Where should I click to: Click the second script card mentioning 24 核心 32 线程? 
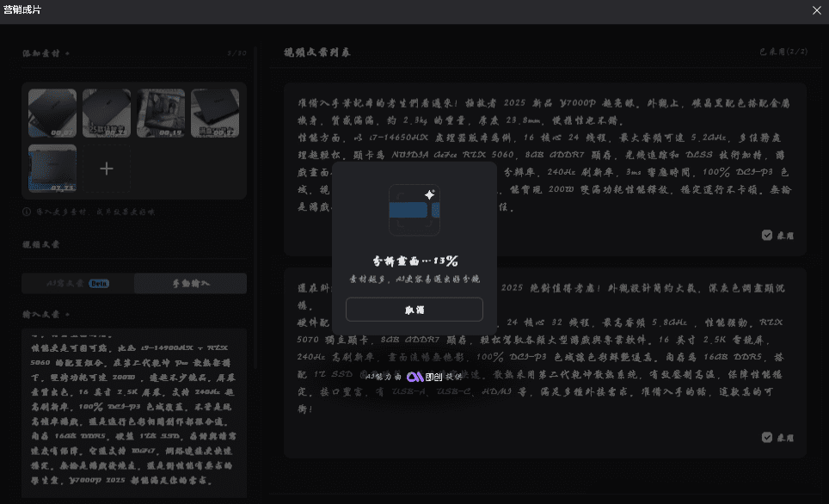tap(545, 363)
